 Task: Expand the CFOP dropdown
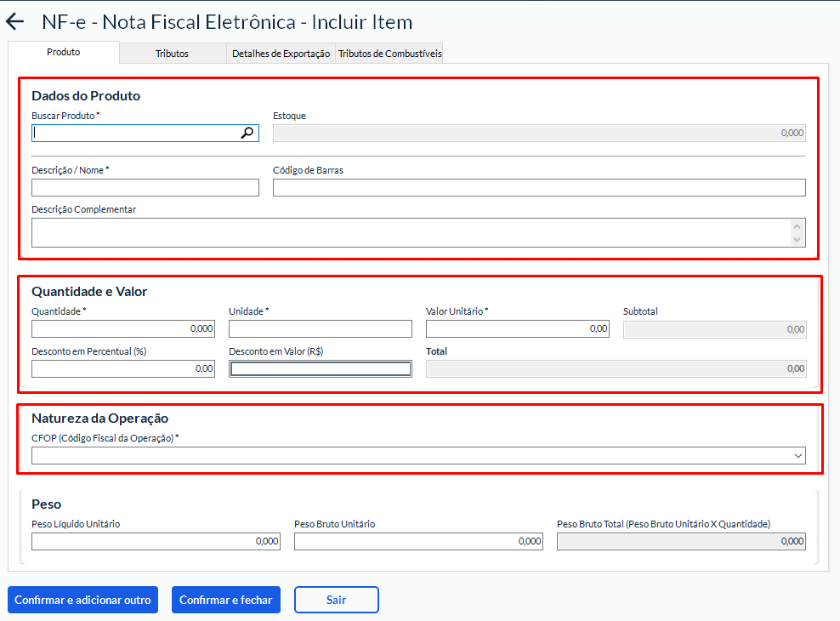point(797,456)
